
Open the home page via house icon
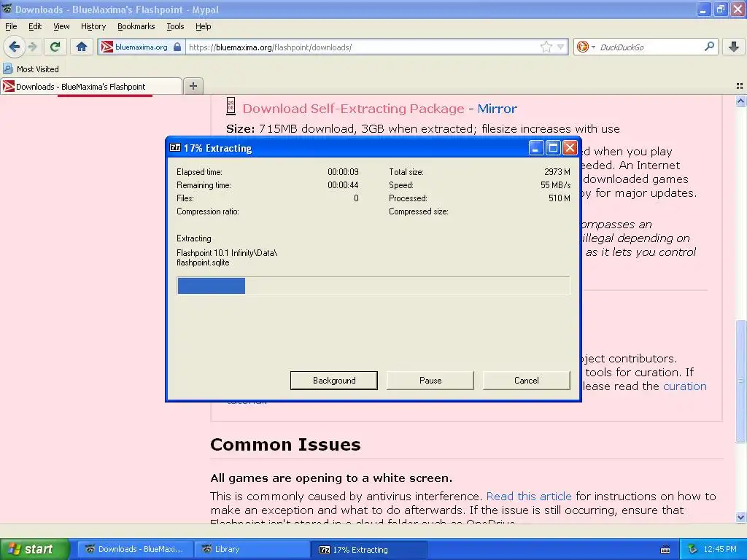[82, 47]
